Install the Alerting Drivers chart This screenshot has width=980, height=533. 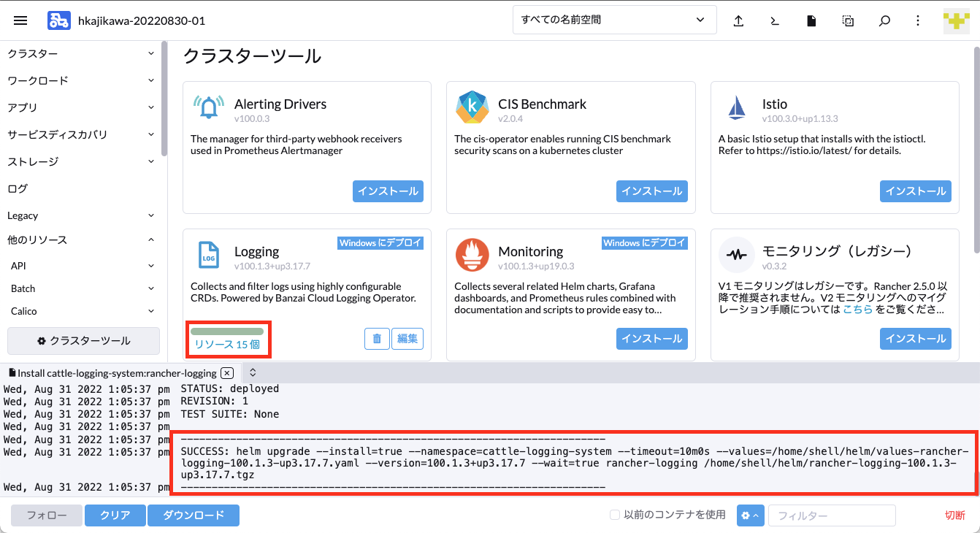point(388,191)
